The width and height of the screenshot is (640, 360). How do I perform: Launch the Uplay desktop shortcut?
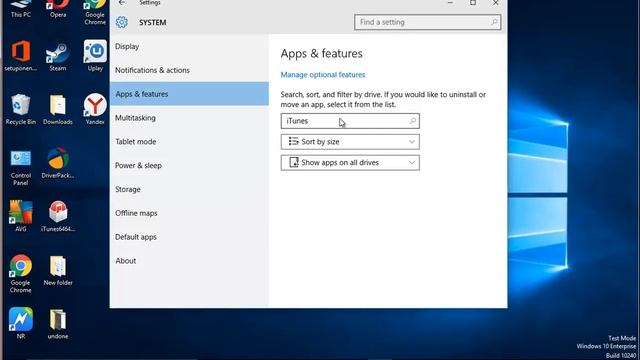click(x=95, y=56)
